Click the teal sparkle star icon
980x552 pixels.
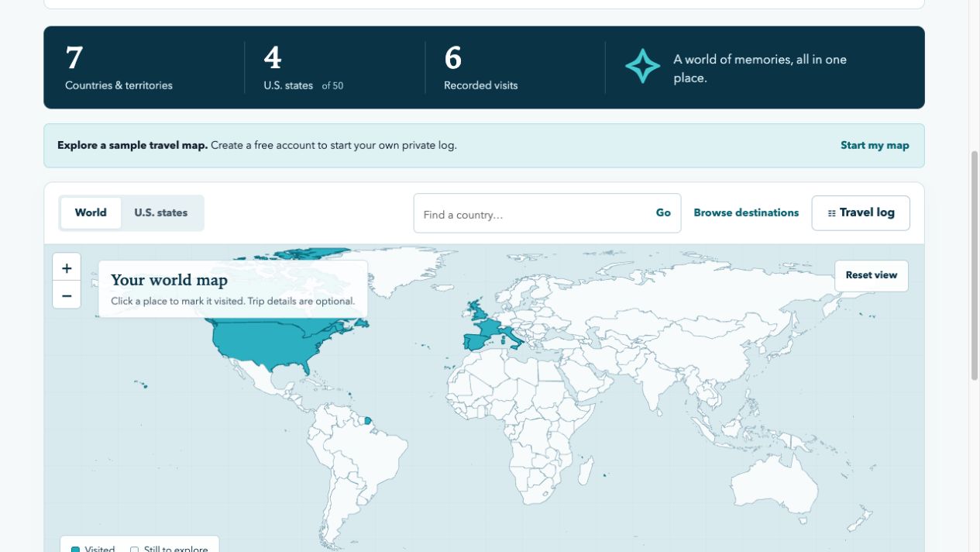(x=643, y=67)
